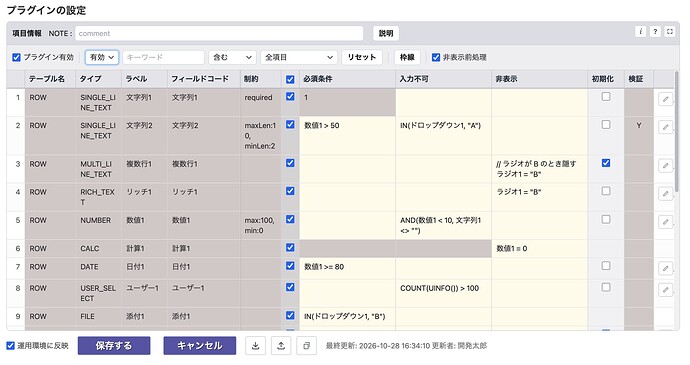Uncheck 運用環境に反映 checkbox
Viewport: 690px width, 365px height.
click(11, 346)
